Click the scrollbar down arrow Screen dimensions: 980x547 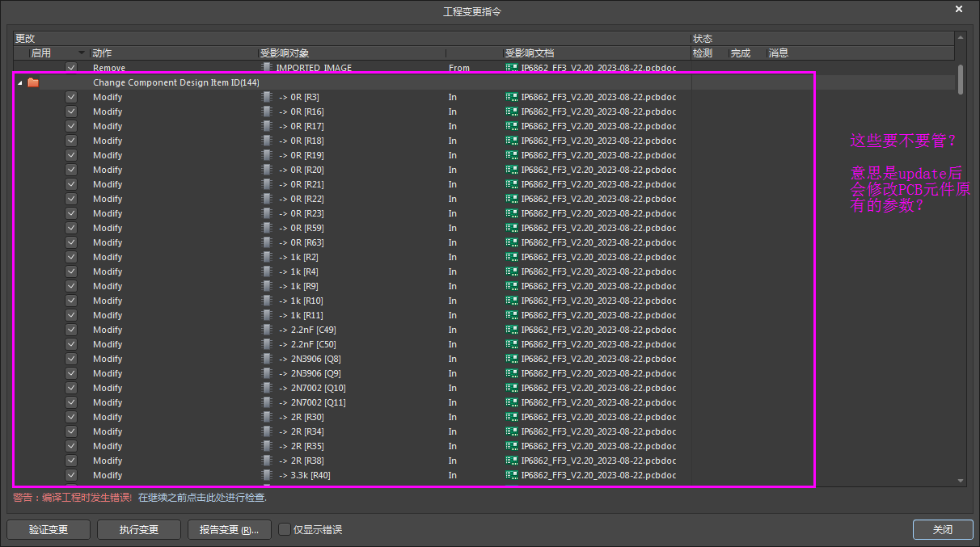tap(961, 481)
